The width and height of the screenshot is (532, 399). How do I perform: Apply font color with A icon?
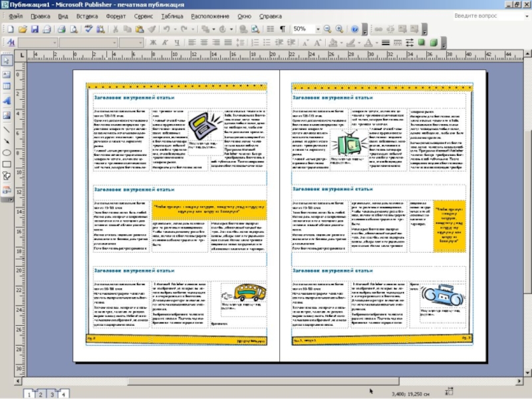point(368,43)
